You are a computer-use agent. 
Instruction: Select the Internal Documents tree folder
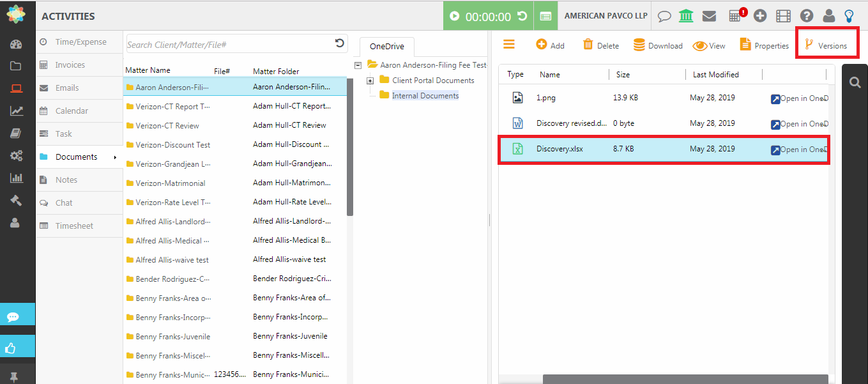425,96
